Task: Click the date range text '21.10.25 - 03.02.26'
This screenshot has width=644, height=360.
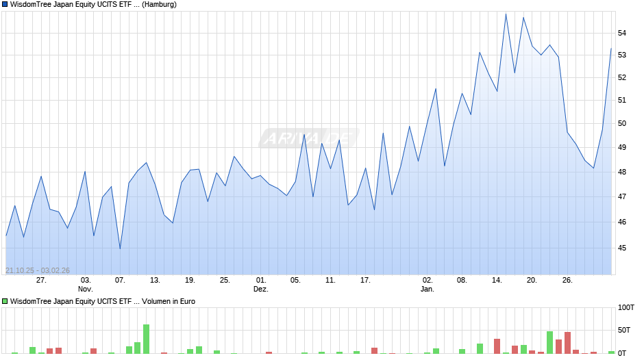Action: pos(38,270)
